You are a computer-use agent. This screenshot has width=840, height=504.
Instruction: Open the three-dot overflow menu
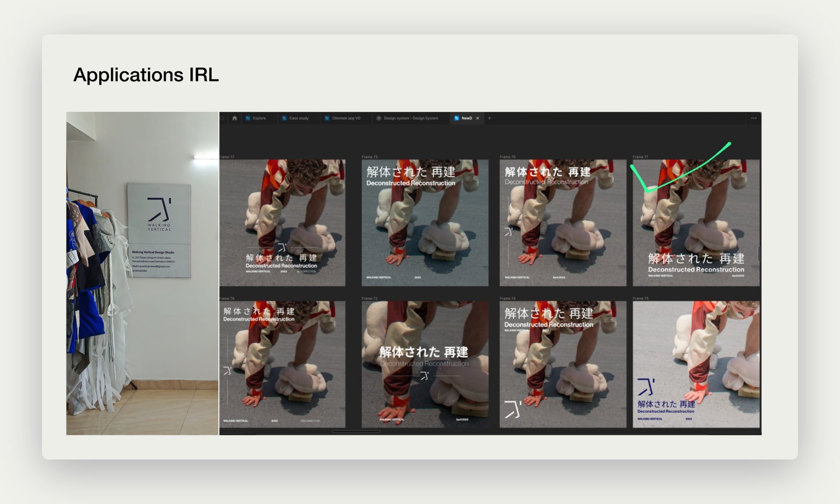[x=753, y=118]
